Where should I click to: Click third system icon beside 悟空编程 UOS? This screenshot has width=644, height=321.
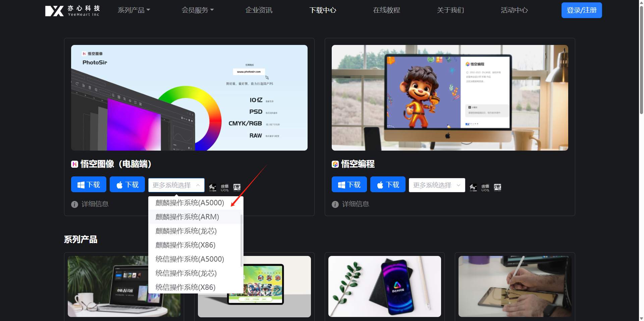pyautogui.click(x=497, y=187)
